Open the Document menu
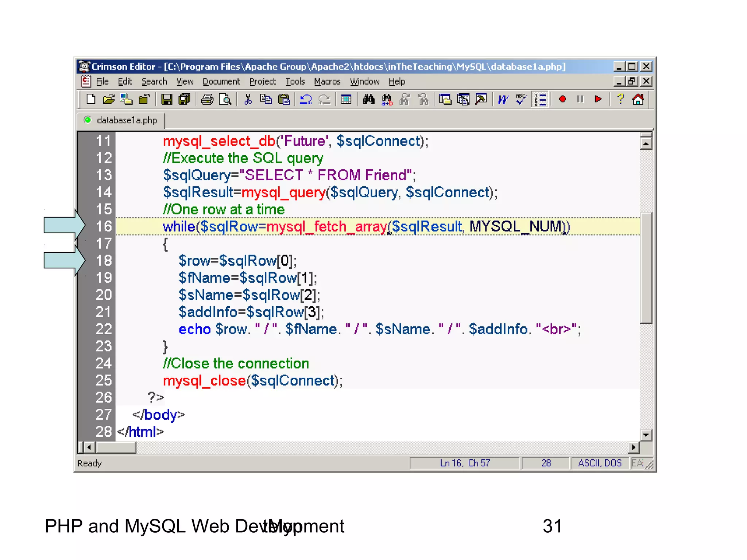 tap(221, 82)
